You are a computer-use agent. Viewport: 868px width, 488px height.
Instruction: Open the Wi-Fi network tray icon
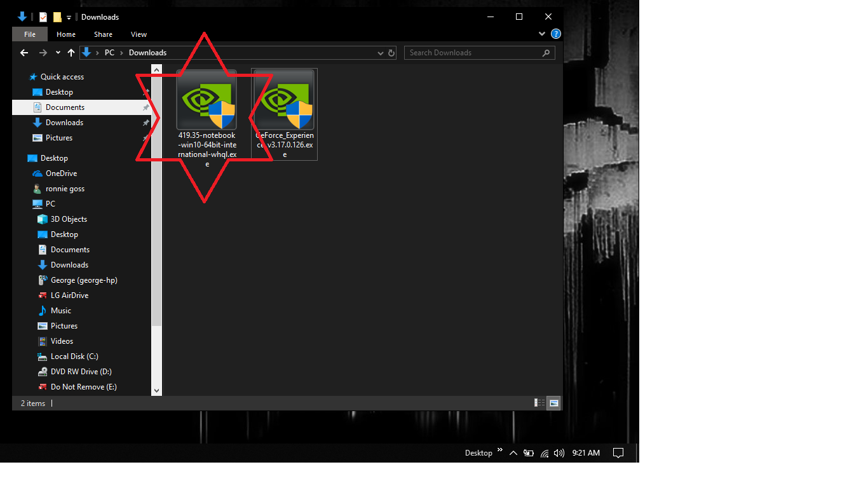tap(545, 453)
